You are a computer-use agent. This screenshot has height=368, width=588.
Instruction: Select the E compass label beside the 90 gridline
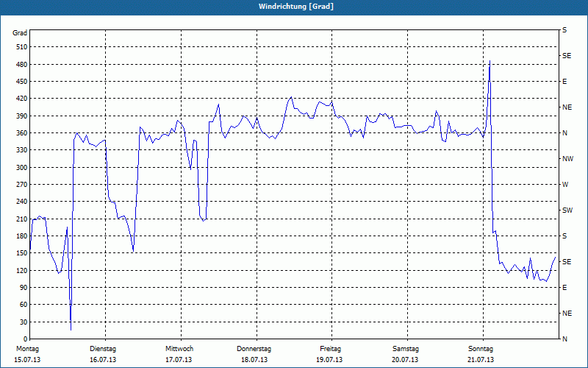click(x=564, y=288)
